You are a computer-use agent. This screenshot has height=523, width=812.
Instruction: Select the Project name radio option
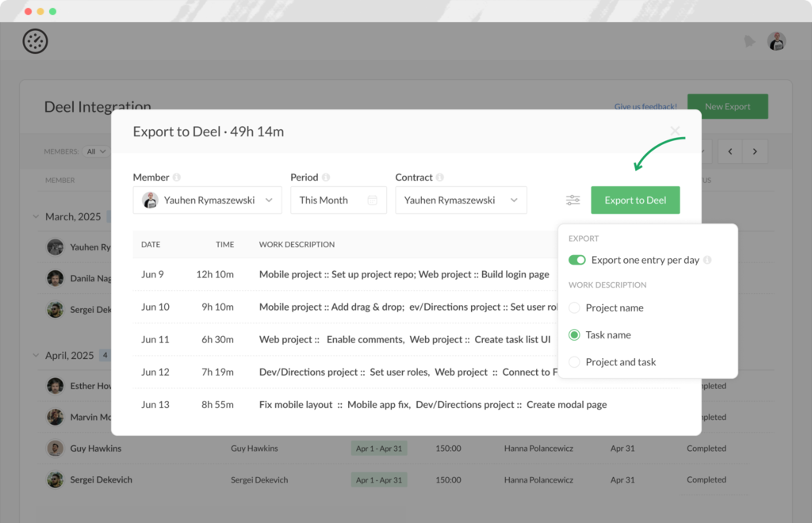coord(575,307)
